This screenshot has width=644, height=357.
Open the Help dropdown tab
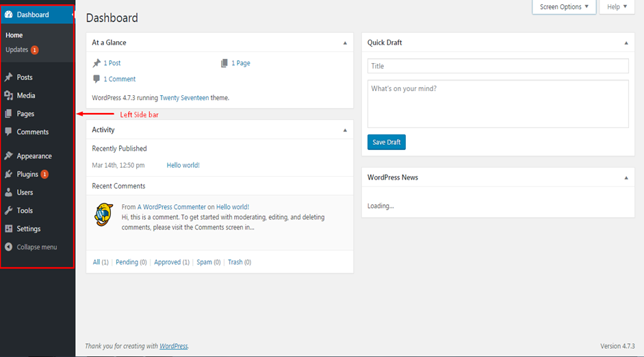(617, 7)
